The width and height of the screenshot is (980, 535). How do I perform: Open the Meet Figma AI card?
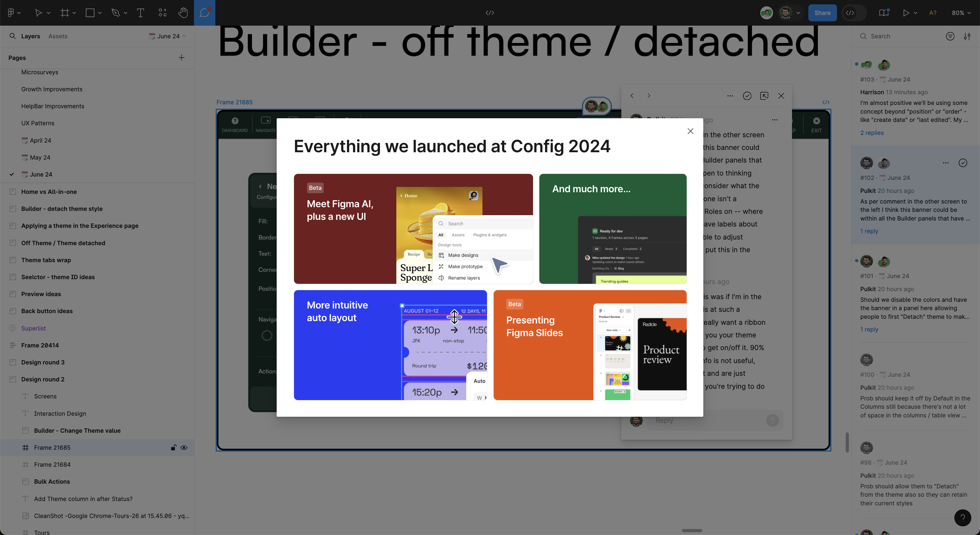click(x=413, y=229)
